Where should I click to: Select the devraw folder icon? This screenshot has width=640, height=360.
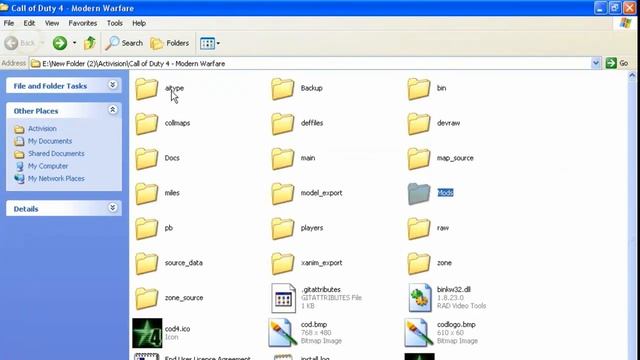(419, 124)
